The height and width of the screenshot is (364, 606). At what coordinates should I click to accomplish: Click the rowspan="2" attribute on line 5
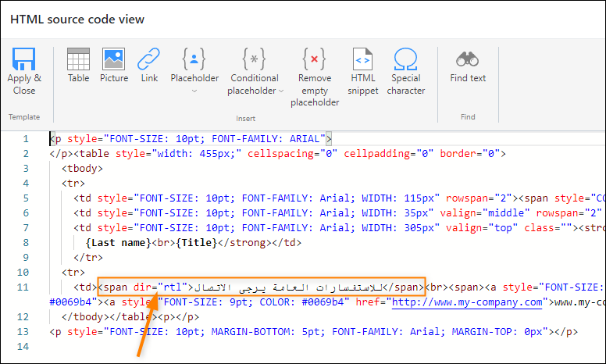click(x=479, y=198)
